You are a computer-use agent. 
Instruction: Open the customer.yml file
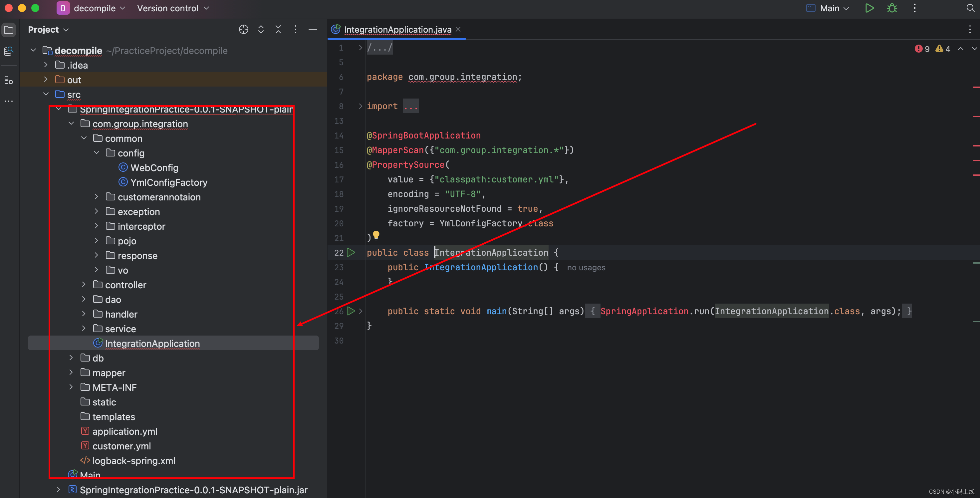click(122, 446)
